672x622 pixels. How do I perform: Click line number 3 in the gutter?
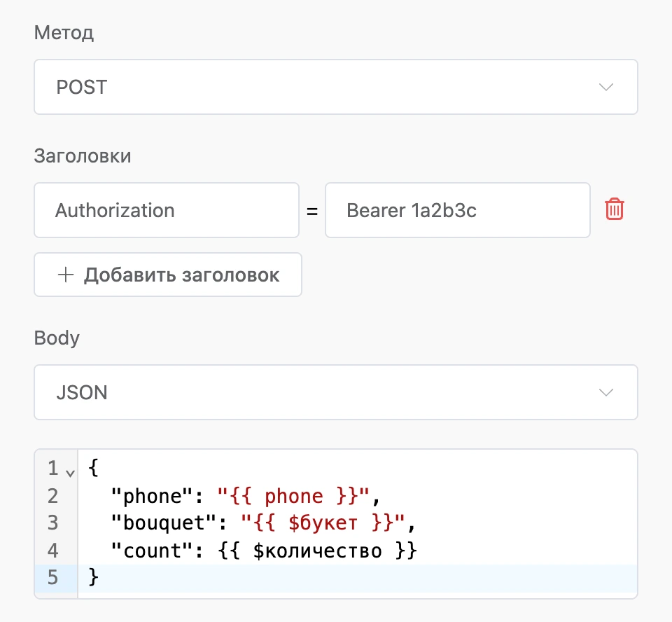(52, 523)
